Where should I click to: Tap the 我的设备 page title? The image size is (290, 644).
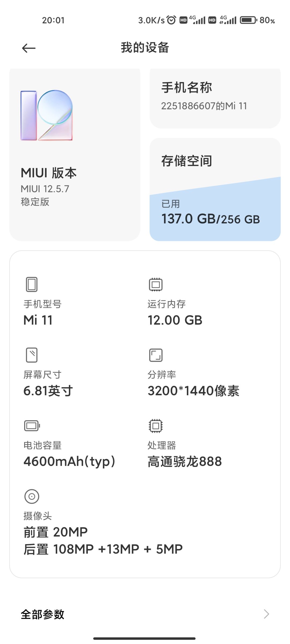[145, 48]
